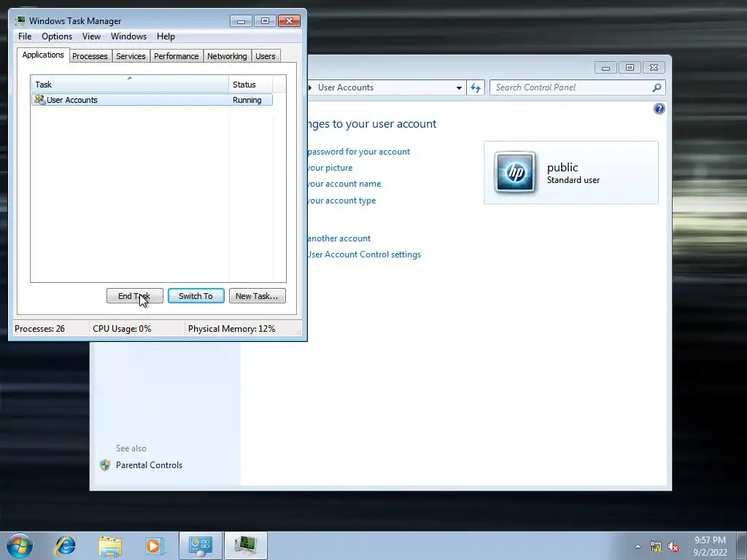This screenshot has width=747, height=560.
Task: Click CPU Usage: 0% status text
Action: coord(122,329)
